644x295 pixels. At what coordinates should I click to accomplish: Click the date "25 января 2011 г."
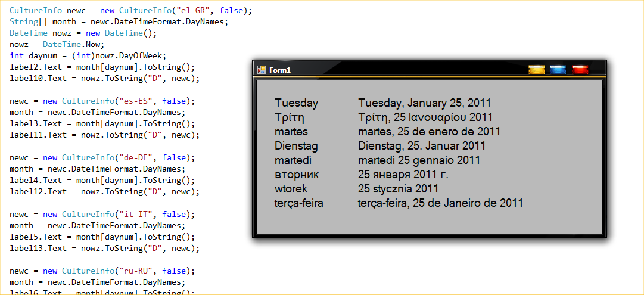point(403,175)
